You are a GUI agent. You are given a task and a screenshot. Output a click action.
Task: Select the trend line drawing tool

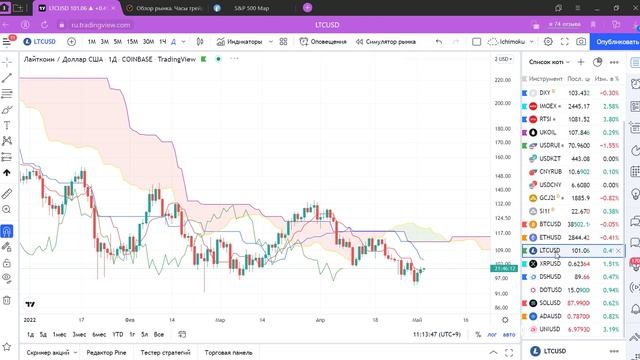tap(7, 78)
